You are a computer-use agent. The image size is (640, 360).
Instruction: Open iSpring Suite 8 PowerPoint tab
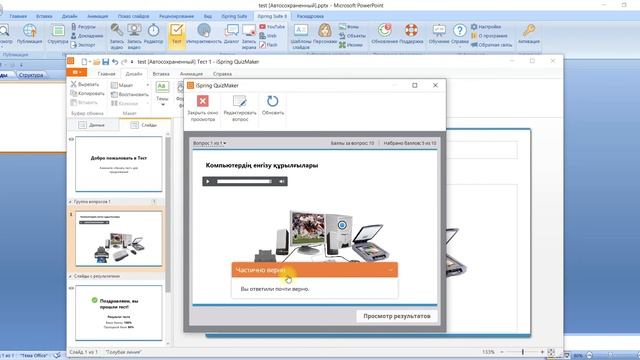(272, 16)
